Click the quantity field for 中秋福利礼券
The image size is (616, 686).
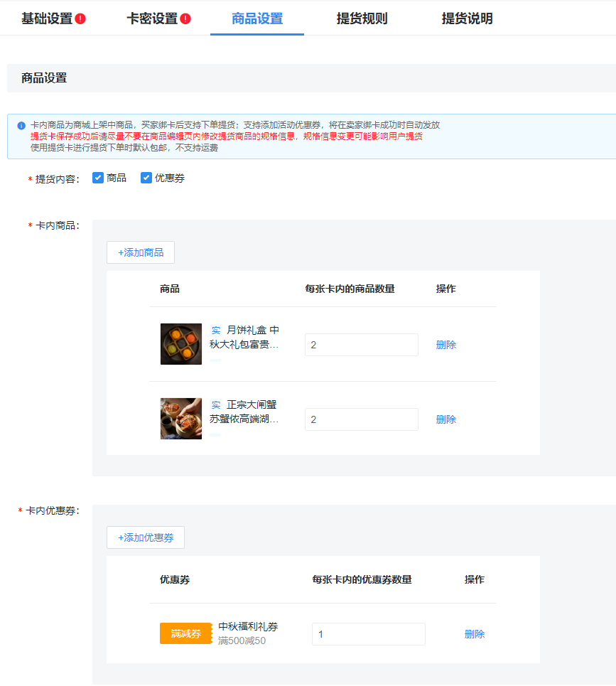pyautogui.click(x=368, y=633)
